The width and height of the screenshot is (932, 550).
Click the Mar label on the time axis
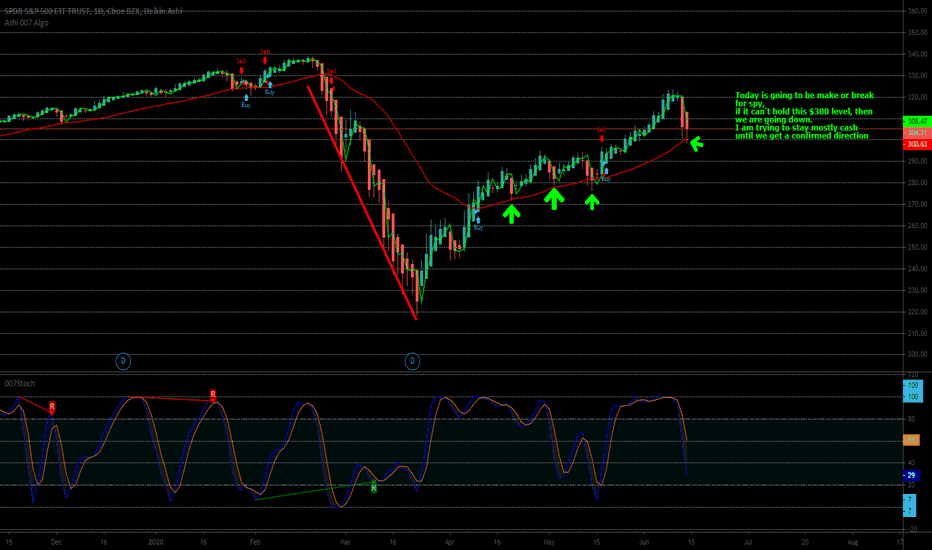click(x=345, y=542)
